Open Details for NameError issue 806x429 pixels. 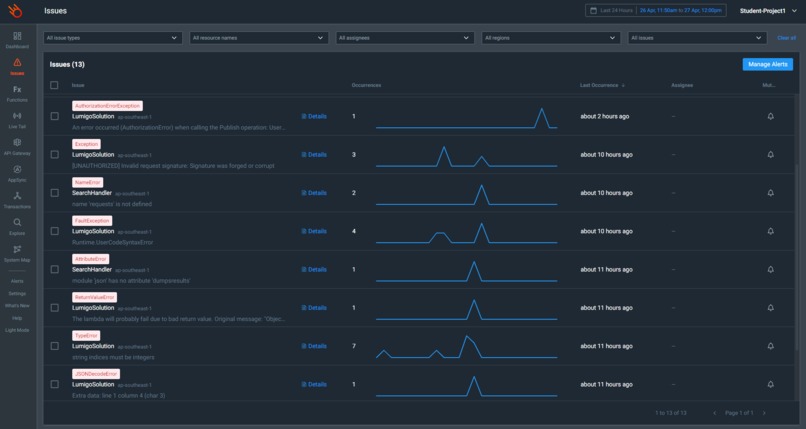(314, 193)
